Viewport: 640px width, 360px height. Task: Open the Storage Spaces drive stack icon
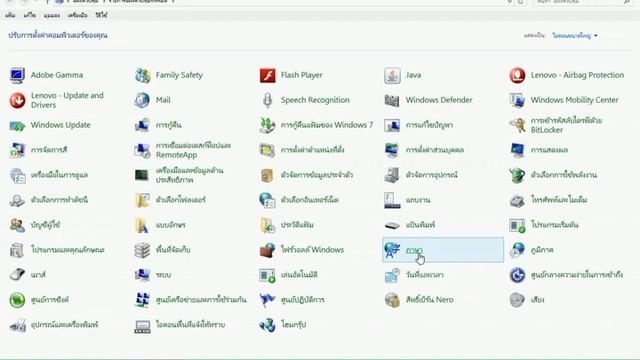click(142, 250)
